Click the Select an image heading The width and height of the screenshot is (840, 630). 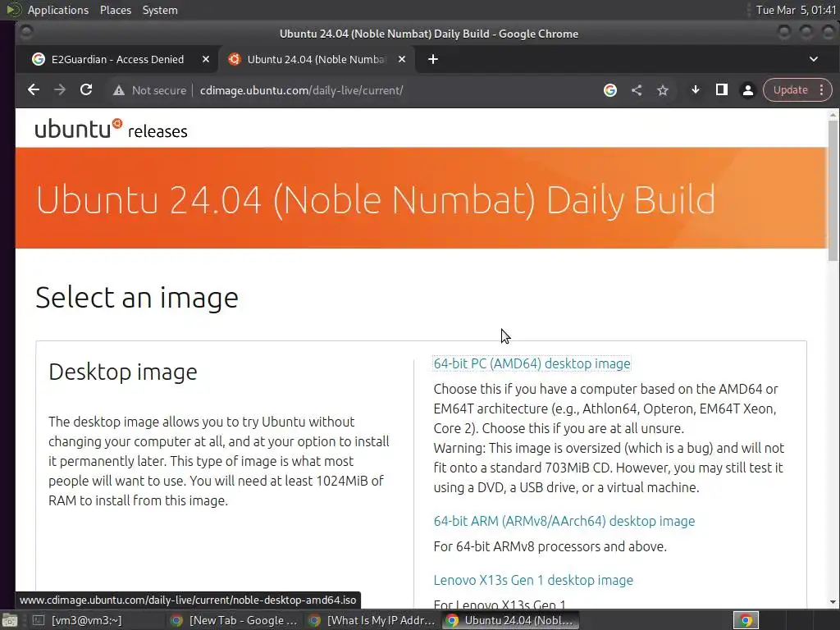137,298
